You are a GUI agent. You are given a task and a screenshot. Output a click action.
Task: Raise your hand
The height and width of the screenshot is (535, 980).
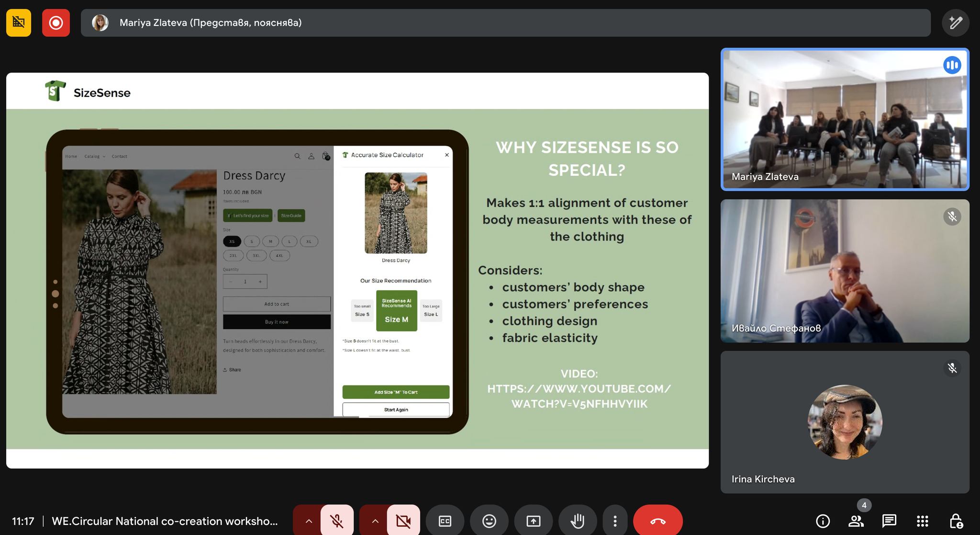(578, 521)
